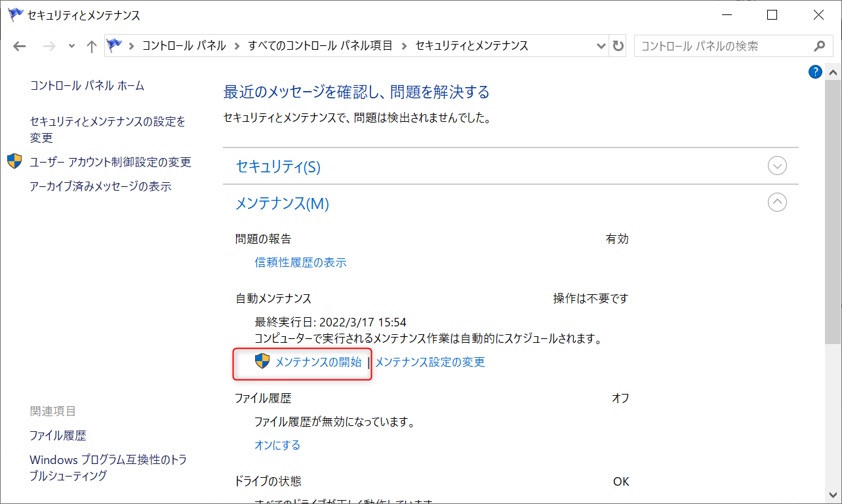The height and width of the screenshot is (504, 842).
Task: Open Windows プログラム互換性のトラブルシューティング link
Action: (x=108, y=468)
